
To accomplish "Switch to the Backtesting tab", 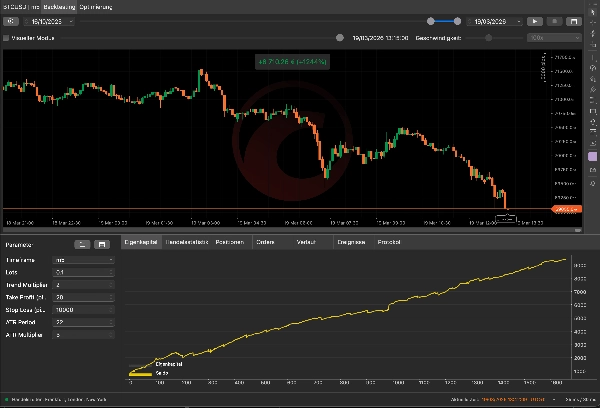I will (x=59, y=7).
